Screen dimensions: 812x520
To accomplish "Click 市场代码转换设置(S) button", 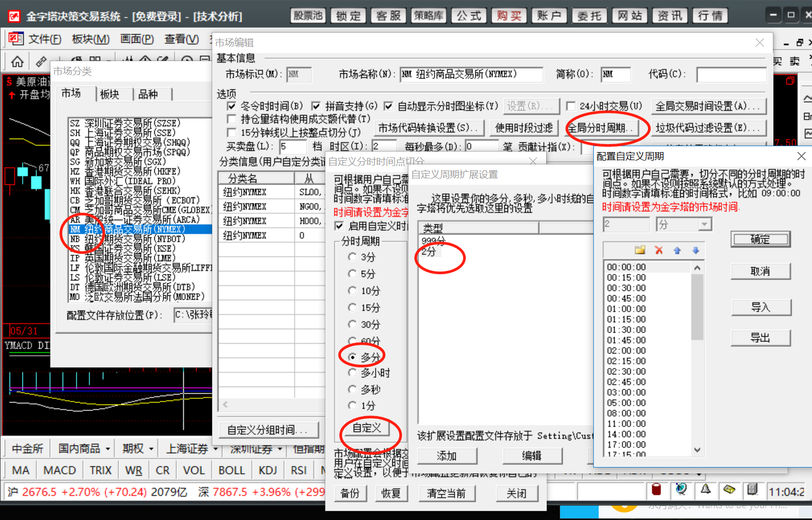I will tap(428, 128).
